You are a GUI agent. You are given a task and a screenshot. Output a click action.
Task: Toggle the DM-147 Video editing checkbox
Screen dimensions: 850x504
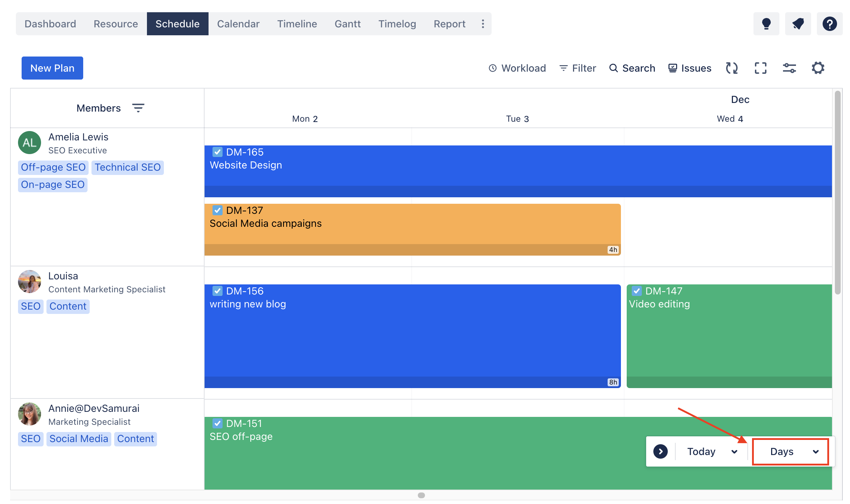pos(636,291)
